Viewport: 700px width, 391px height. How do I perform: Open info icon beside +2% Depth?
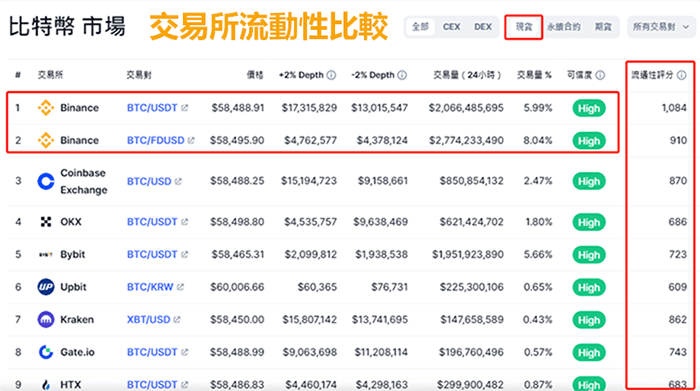pos(331,75)
